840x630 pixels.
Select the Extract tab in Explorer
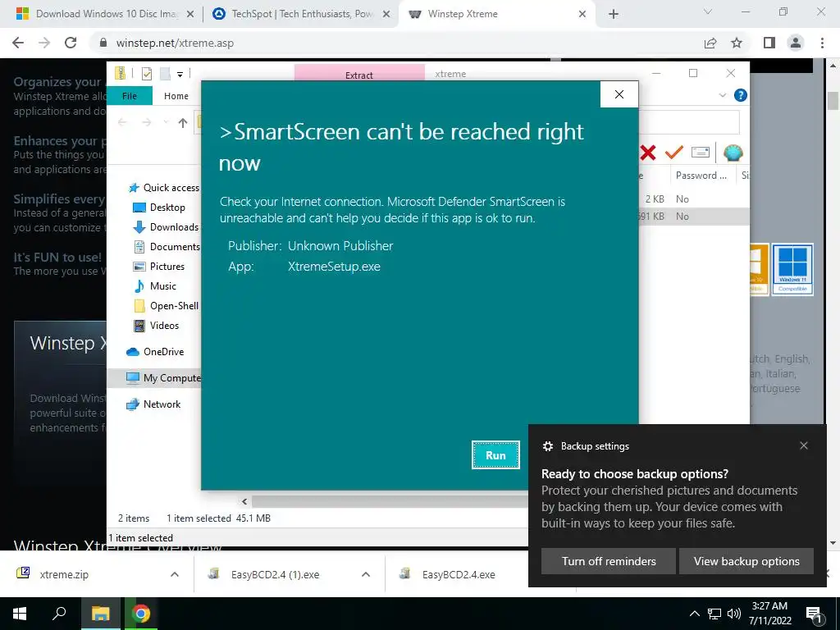pos(359,73)
